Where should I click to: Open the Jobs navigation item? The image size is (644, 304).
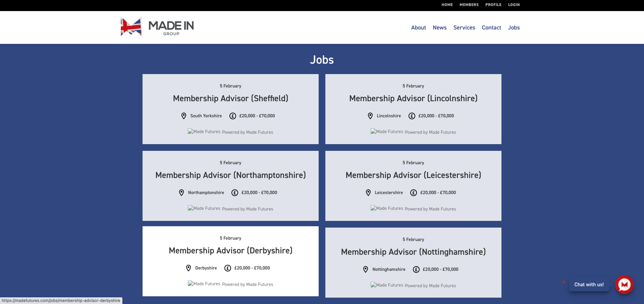(x=514, y=27)
